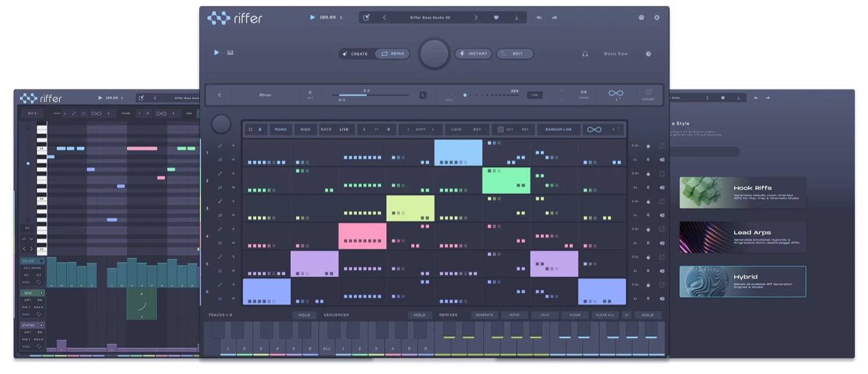The image size is (868, 374).
Task: Toggle the LINK button next to Fill
Action: [534, 95]
